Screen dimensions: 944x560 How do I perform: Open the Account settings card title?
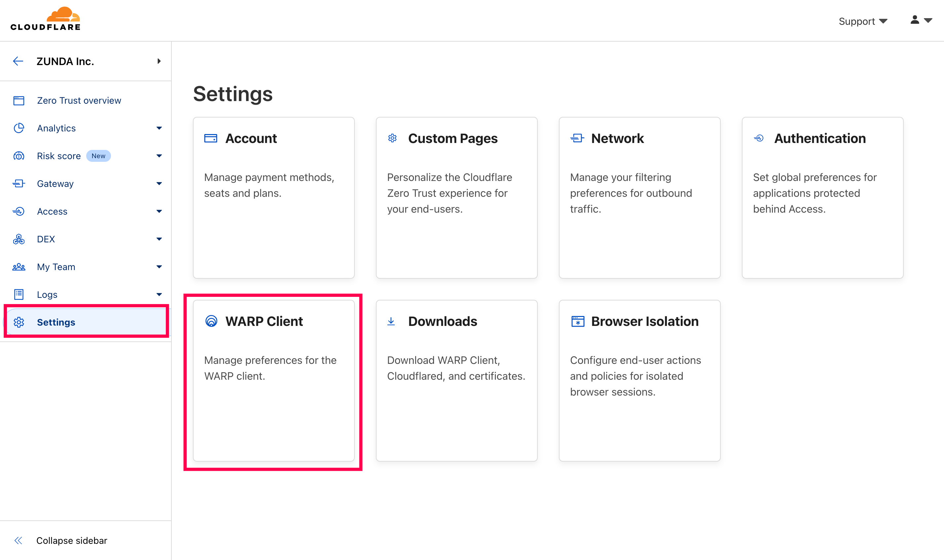pyautogui.click(x=251, y=138)
